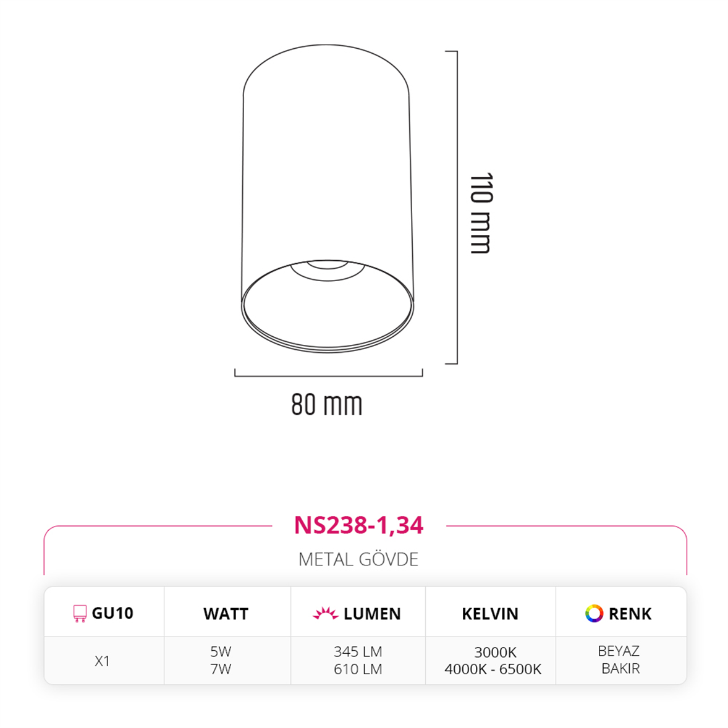Click the METAL GÖVDE subtitle
728x728 pixels.
point(358,559)
